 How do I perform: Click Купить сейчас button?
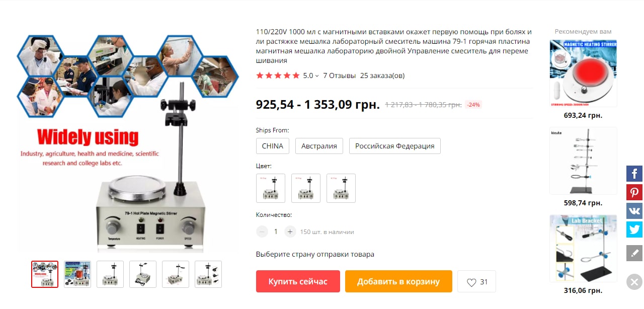click(x=298, y=281)
